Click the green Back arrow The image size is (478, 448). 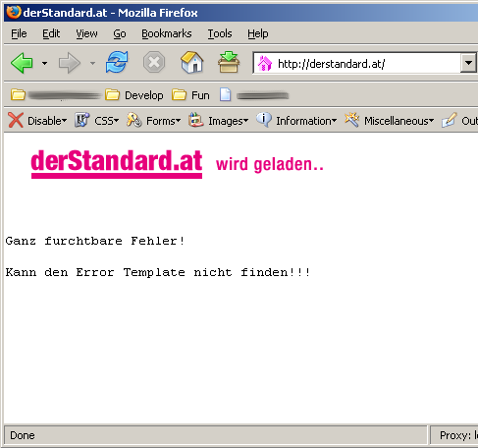(x=22, y=63)
